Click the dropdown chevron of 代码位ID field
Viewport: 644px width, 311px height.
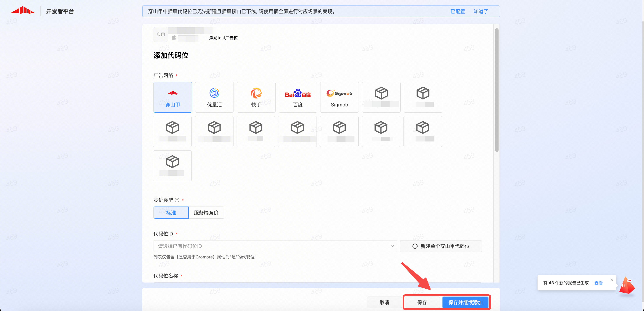392,246
